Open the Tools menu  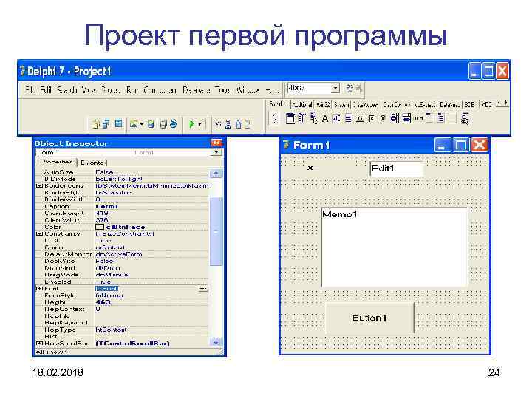(223, 90)
